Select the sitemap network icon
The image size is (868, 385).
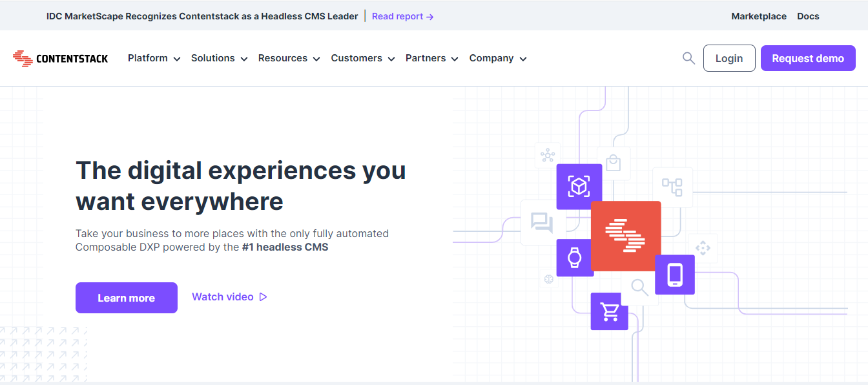(673, 187)
